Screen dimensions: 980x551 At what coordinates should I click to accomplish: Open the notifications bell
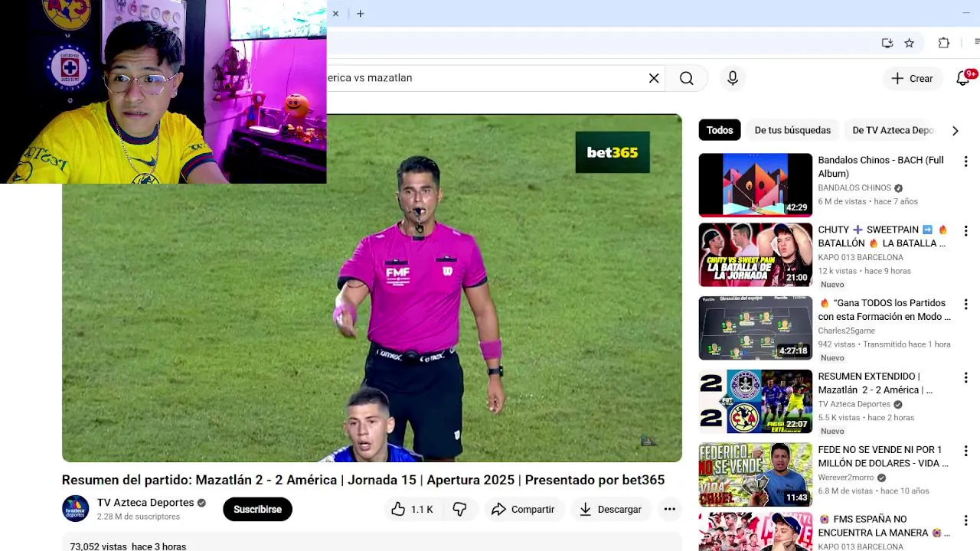pyautogui.click(x=964, y=78)
